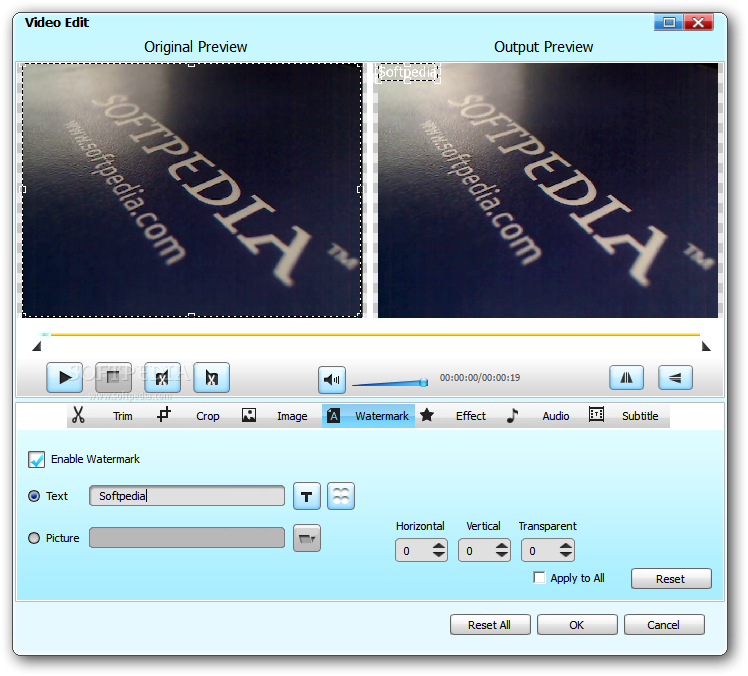This screenshot has height=676, width=748.
Task: Decrease Transparent value
Action: coord(566,555)
